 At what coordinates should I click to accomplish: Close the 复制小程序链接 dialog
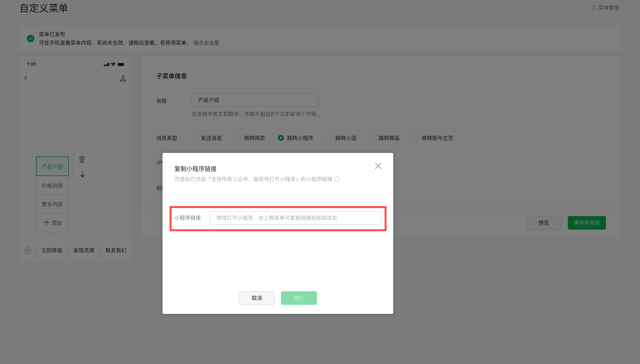click(x=378, y=166)
